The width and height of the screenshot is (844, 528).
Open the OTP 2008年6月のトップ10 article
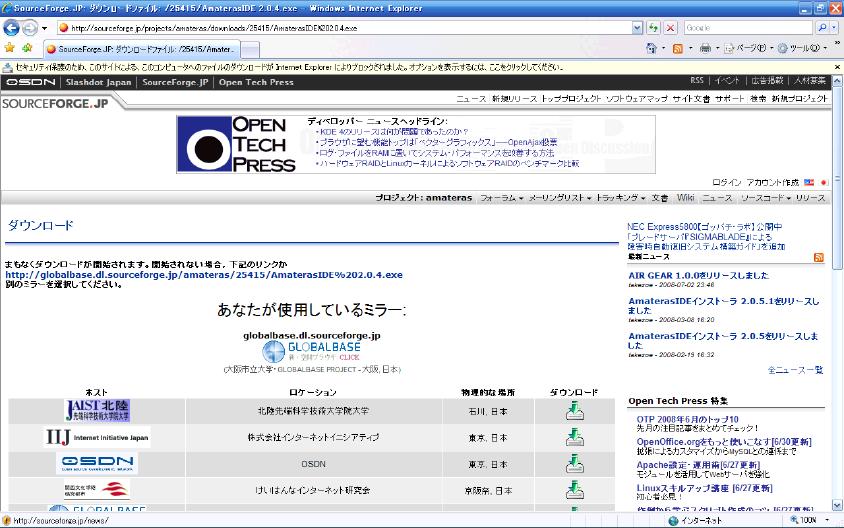(x=687, y=419)
